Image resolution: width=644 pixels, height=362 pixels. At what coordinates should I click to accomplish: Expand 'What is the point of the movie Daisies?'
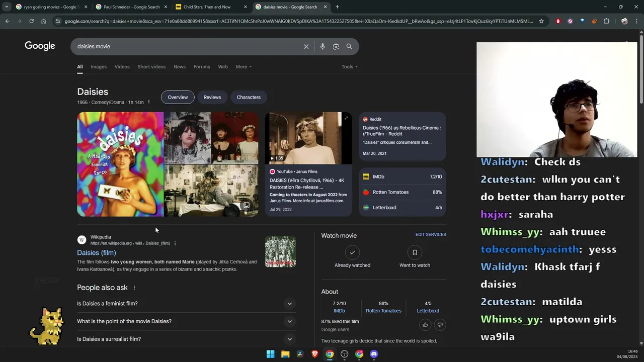(185, 321)
